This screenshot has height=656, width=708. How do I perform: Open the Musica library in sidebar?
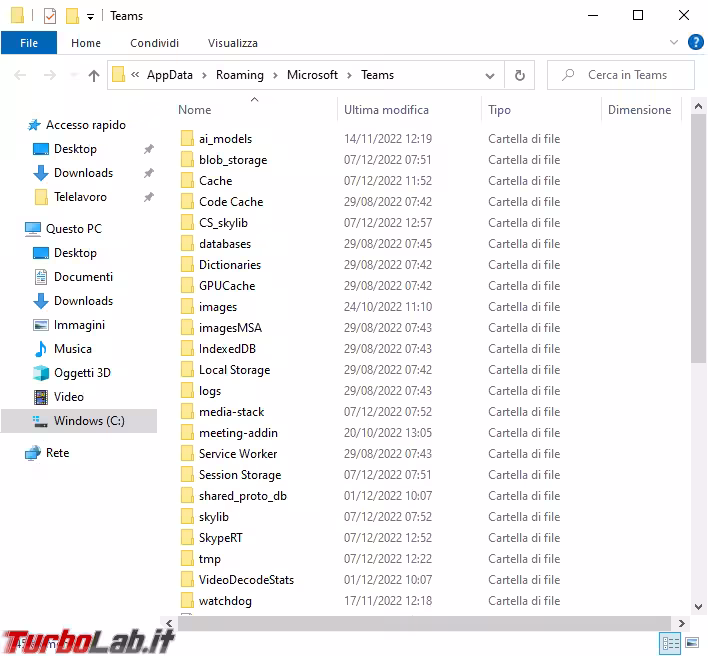point(72,349)
